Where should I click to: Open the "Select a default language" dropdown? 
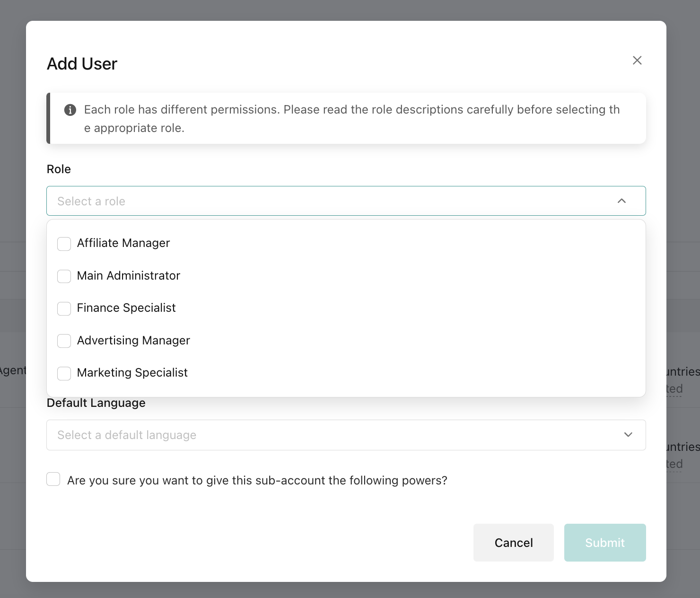coord(331,435)
